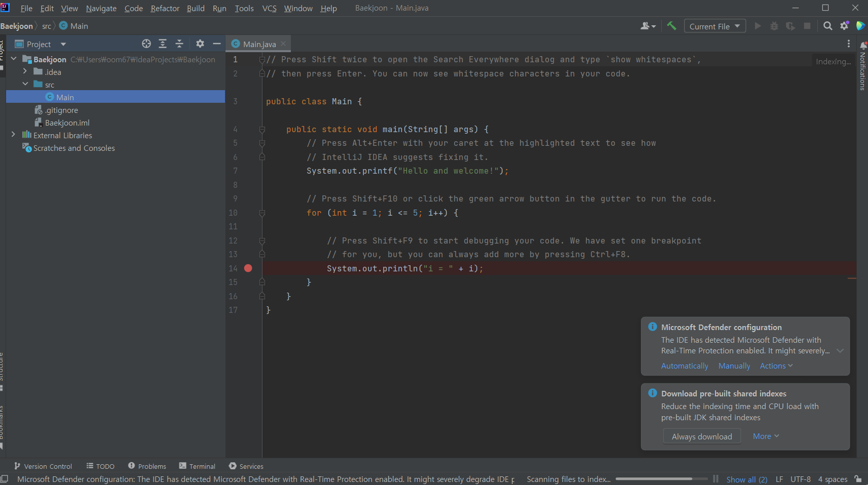
Task: Open the Current File run configuration dropdown
Action: 714,26
